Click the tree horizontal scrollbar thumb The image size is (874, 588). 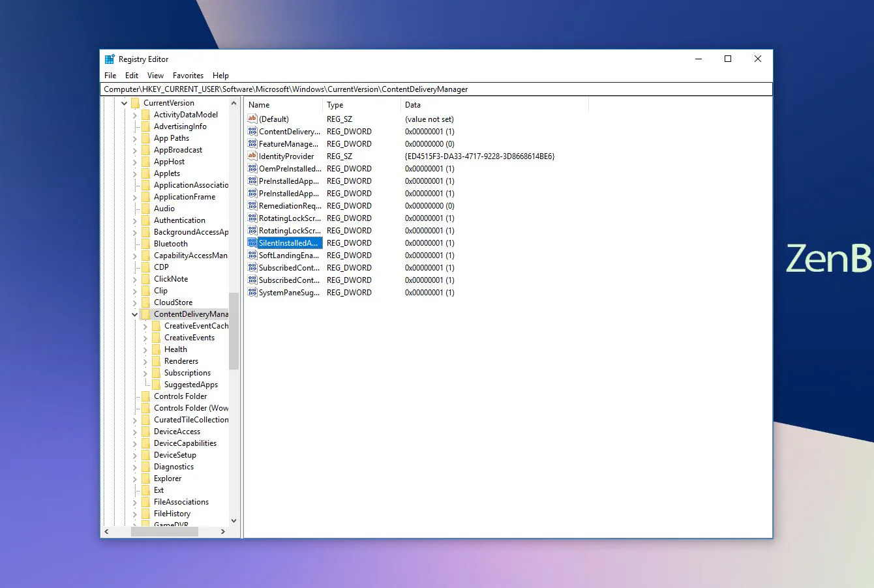(x=164, y=532)
